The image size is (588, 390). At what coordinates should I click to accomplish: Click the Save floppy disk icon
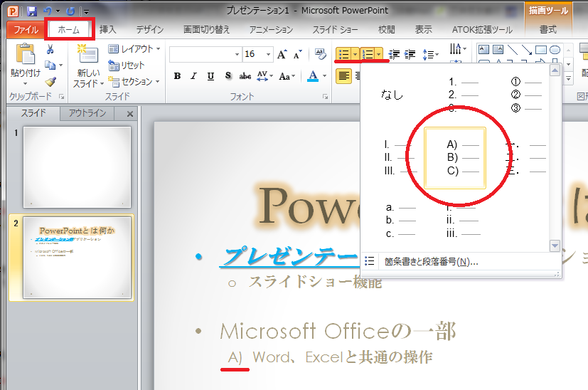coord(32,11)
